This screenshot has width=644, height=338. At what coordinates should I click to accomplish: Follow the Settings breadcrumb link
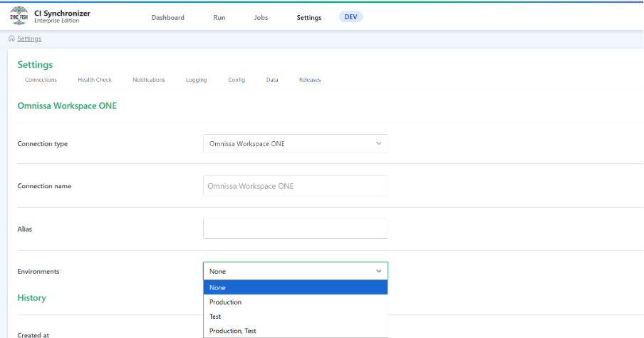tap(29, 39)
